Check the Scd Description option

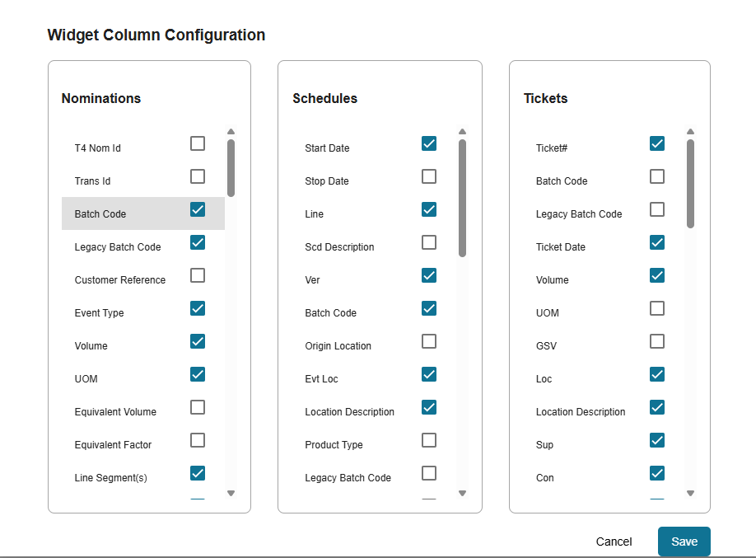coord(429,243)
